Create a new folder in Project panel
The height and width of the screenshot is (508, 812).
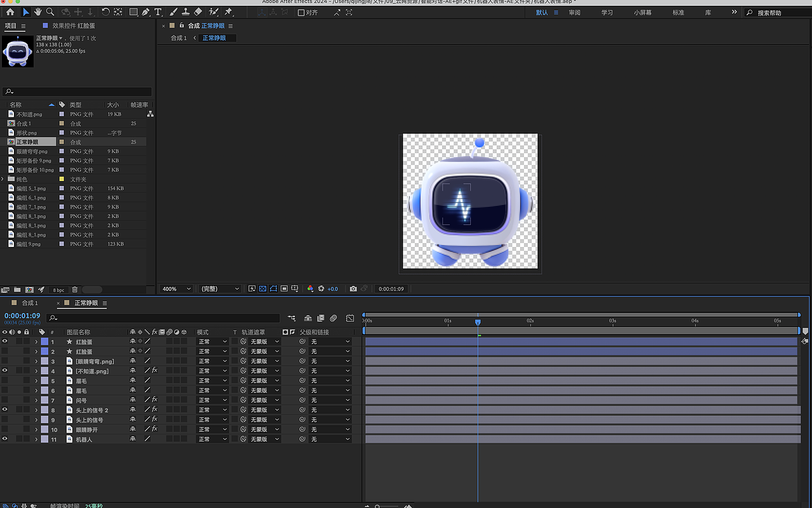coord(17,290)
